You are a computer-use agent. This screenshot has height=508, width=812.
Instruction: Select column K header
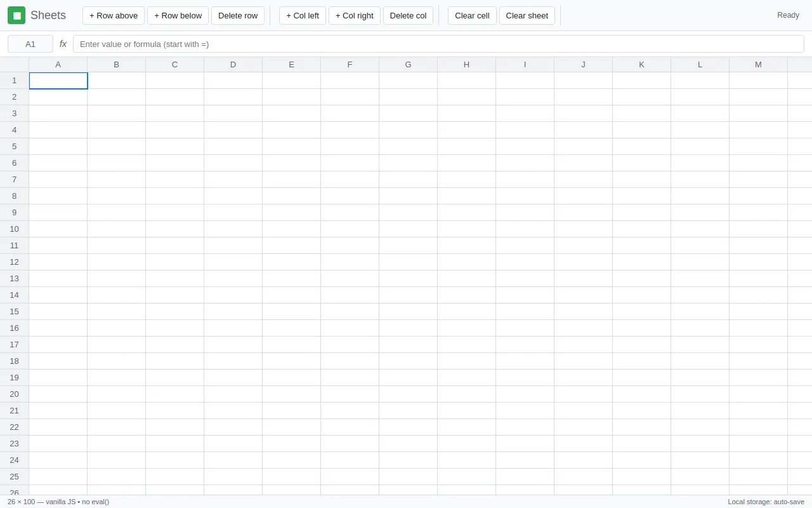[642, 64]
